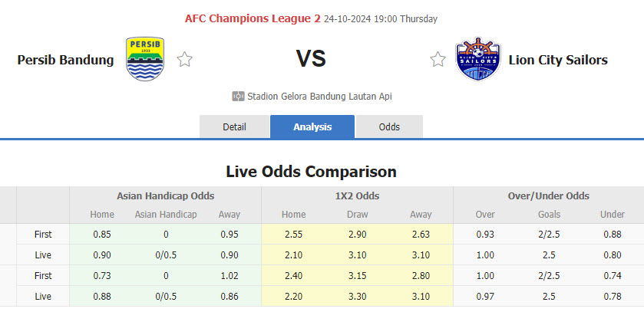Click the Persib Bandung team name

65,60
